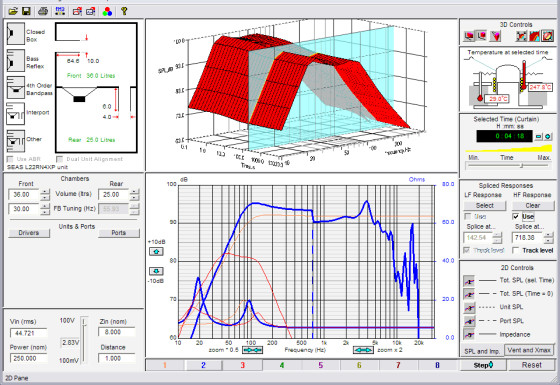The height and width of the screenshot is (385, 560).
Task: Switch to the SPL and Imp. tab
Action: click(482, 351)
